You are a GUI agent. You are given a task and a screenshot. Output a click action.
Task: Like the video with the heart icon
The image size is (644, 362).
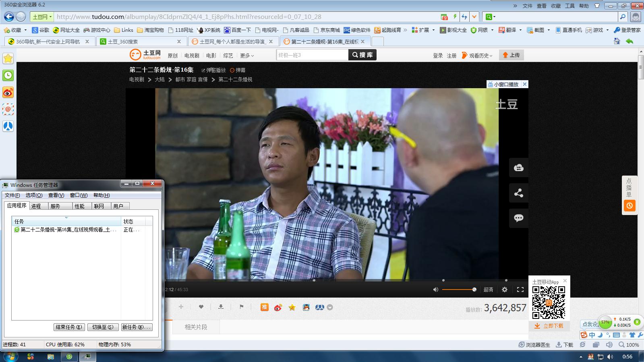pyautogui.click(x=201, y=307)
